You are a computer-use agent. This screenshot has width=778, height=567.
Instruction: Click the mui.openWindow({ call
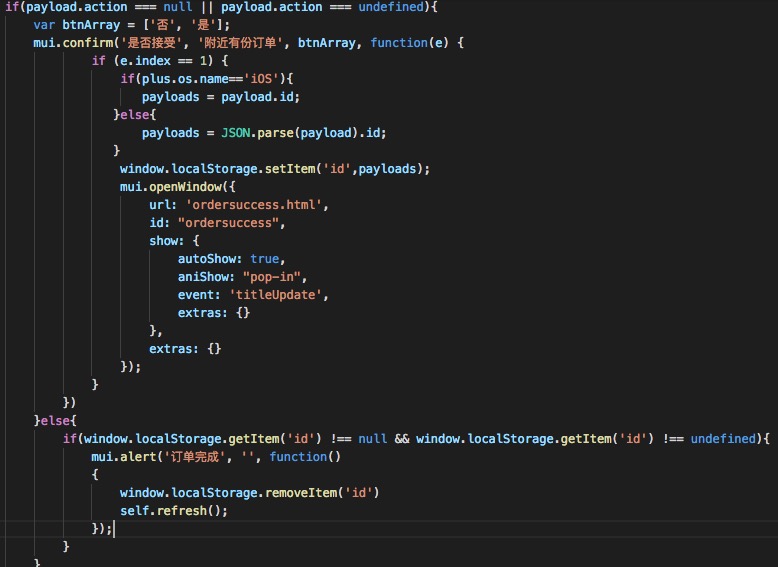coord(178,187)
